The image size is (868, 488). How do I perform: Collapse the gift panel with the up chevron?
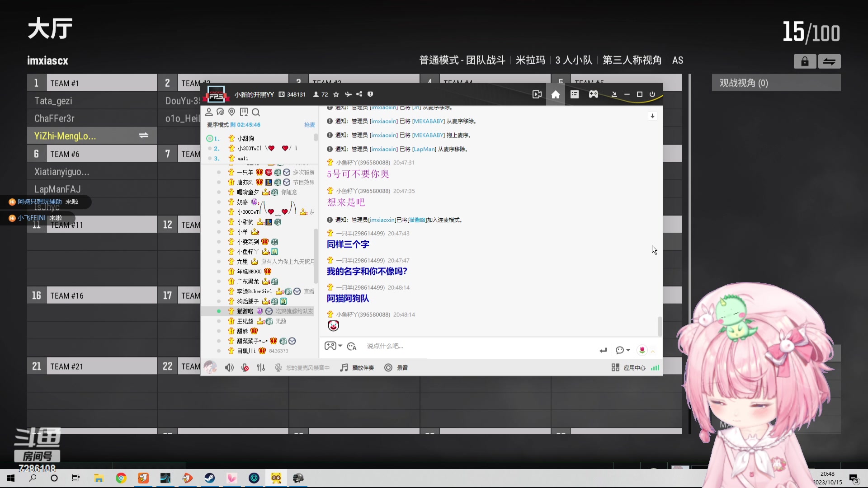coord(653,352)
